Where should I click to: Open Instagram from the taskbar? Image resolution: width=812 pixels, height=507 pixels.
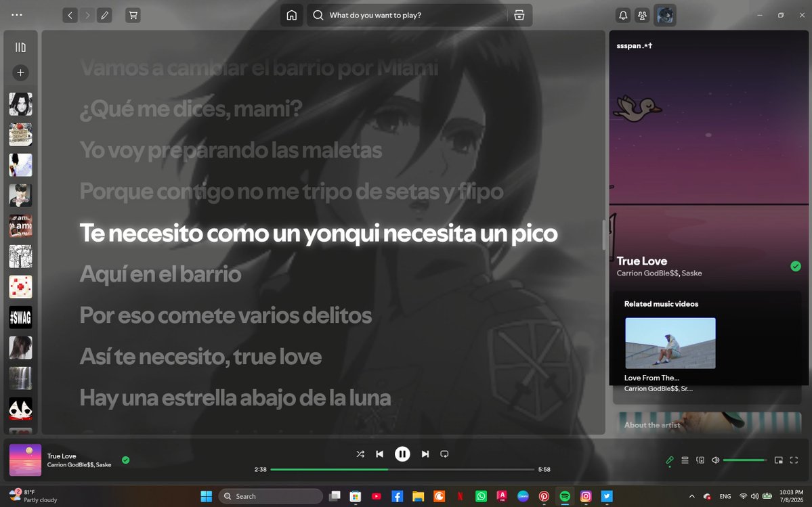(586, 496)
